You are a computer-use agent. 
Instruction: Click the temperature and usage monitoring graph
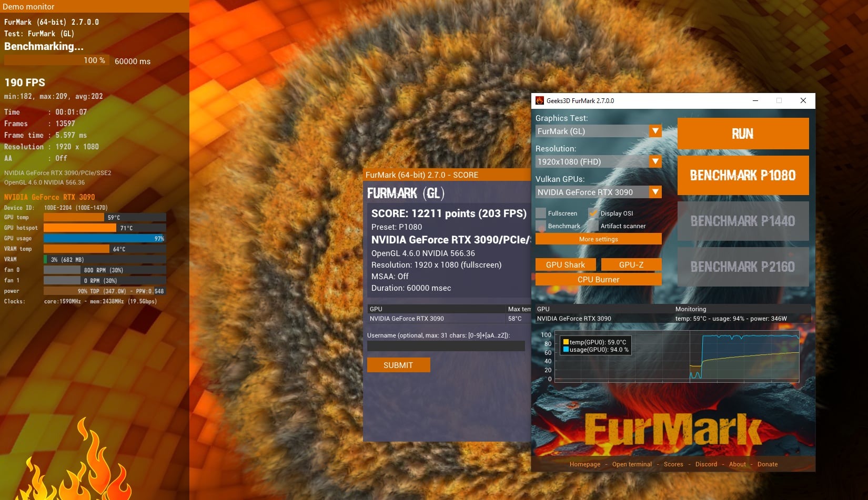click(677, 356)
